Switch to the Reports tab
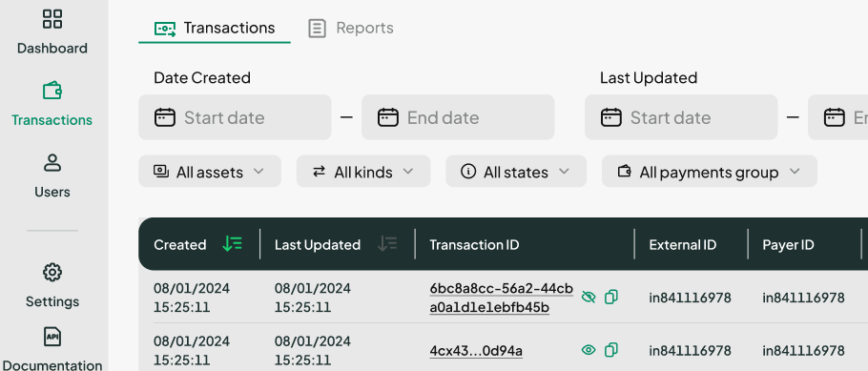This screenshot has height=371, width=868. [351, 28]
